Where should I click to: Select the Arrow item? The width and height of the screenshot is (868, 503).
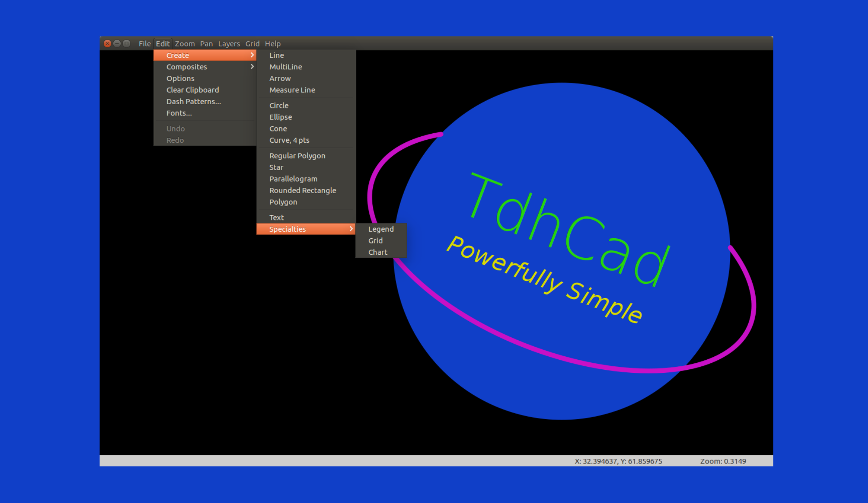[x=306, y=78]
